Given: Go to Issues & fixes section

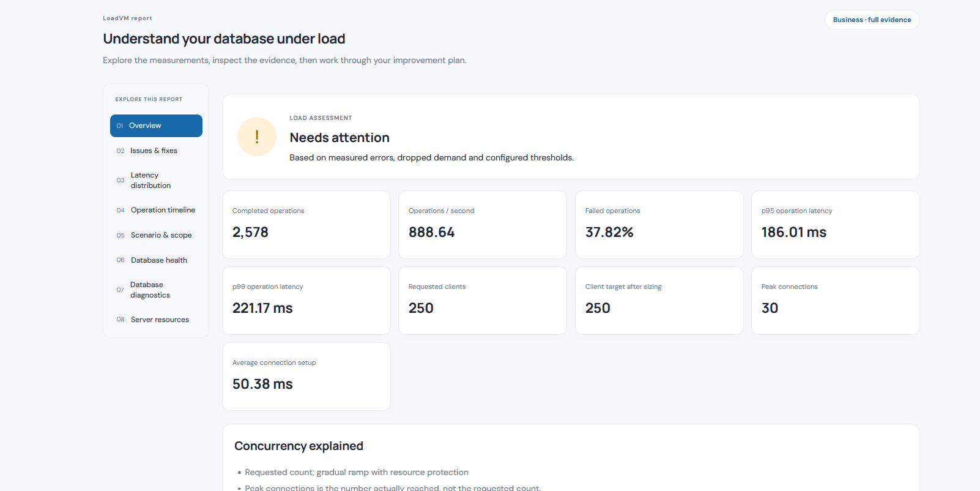Looking at the screenshot, I should coord(156,151).
